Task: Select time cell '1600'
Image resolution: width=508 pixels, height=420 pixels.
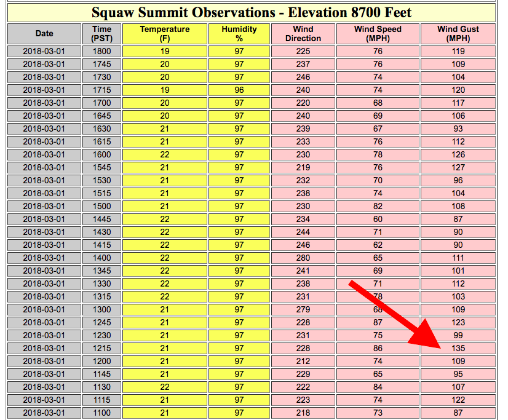Action: pos(101,155)
